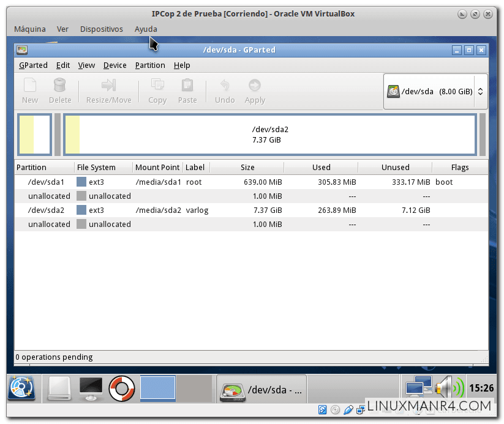
Task: Open the Device menu
Action: pyautogui.click(x=116, y=65)
